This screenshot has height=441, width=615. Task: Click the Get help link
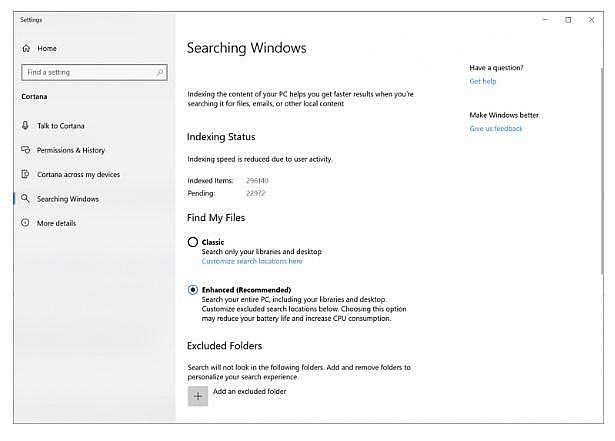pyautogui.click(x=482, y=81)
